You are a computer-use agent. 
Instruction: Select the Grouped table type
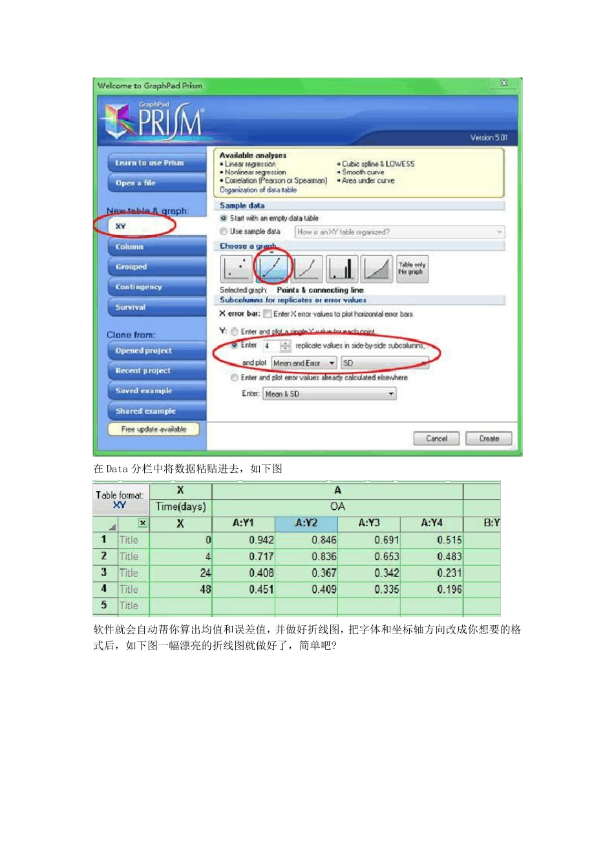click(157, 267)
